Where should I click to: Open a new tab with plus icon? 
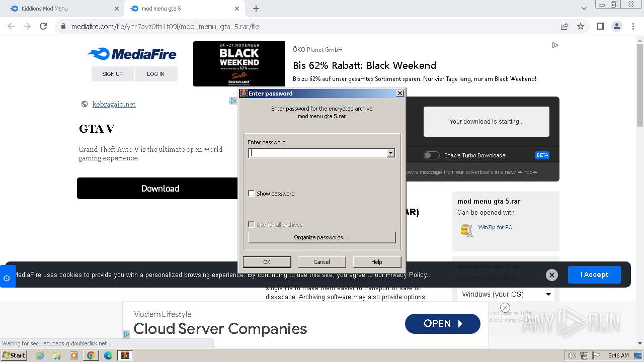tap(256, 9)
